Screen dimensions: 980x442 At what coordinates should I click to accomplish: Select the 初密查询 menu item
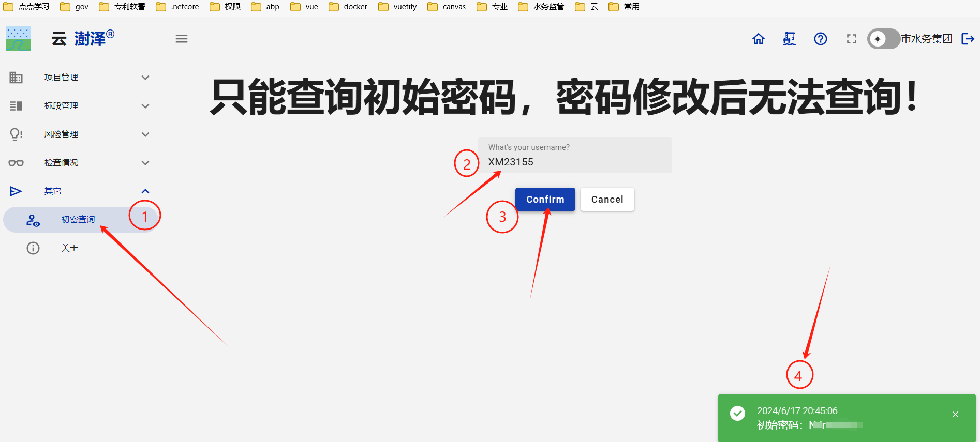click(x=78, y=220)
